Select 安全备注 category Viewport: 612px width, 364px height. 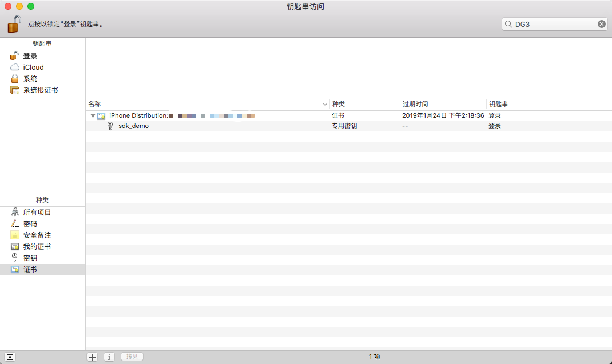(x=37, y=235)
